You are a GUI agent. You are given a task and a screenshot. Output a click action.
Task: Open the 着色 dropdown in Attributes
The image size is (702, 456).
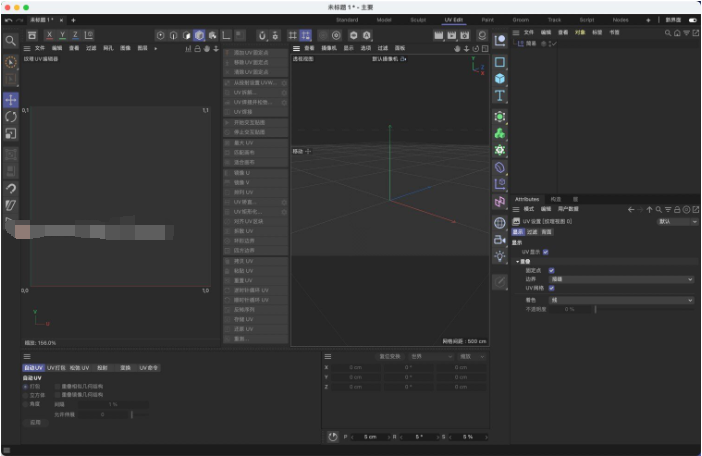(x=622, y=300)
